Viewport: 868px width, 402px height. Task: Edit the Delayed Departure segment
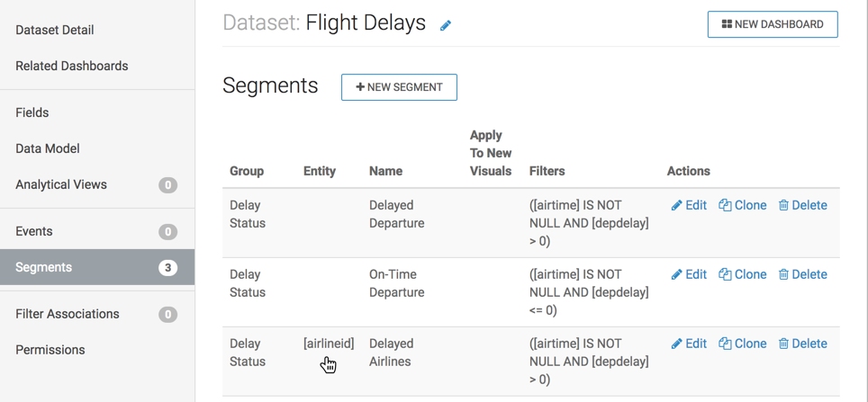(x=689, y=205)
